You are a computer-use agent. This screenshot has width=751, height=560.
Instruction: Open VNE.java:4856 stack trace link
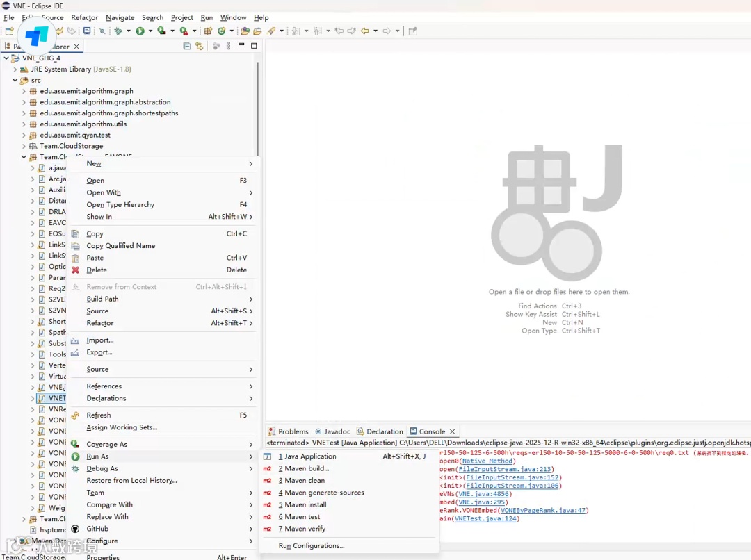pyautogui.click(x=484, y=494)
